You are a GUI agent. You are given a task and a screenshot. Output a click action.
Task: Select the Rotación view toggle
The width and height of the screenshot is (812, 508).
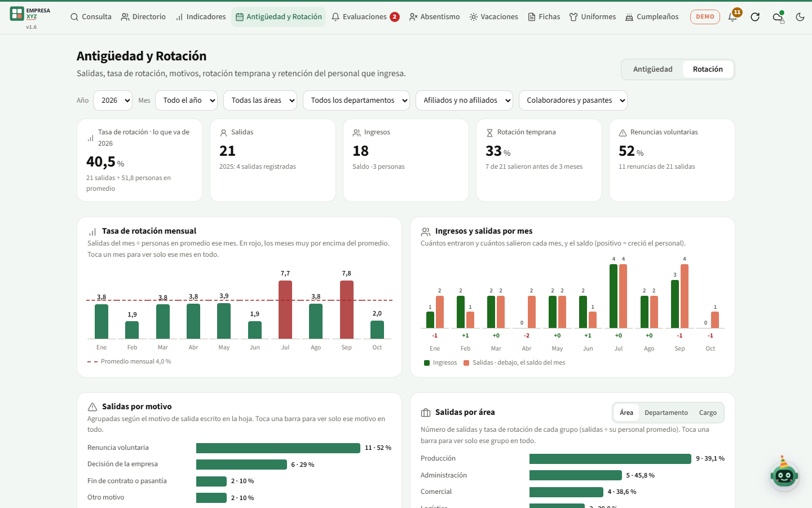click(x=708, y=69)
